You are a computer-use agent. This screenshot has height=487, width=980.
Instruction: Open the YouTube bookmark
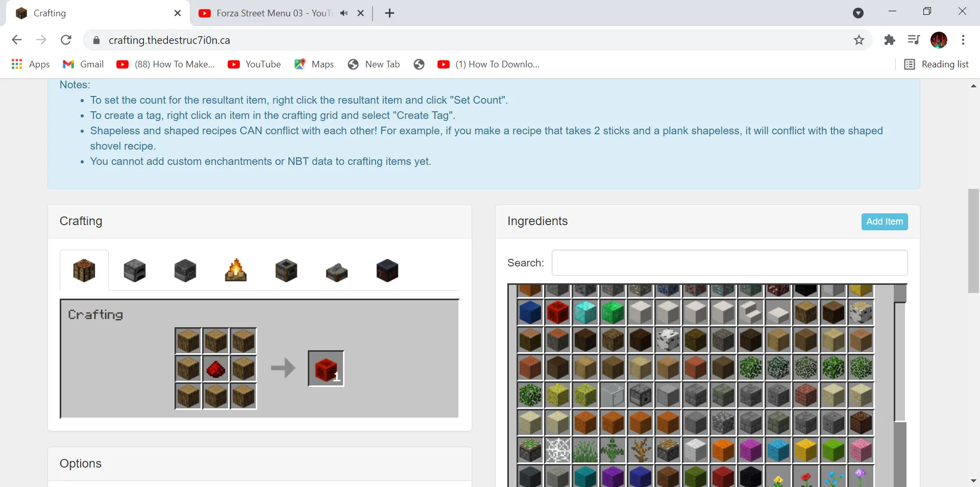click(x=254, y=64)
